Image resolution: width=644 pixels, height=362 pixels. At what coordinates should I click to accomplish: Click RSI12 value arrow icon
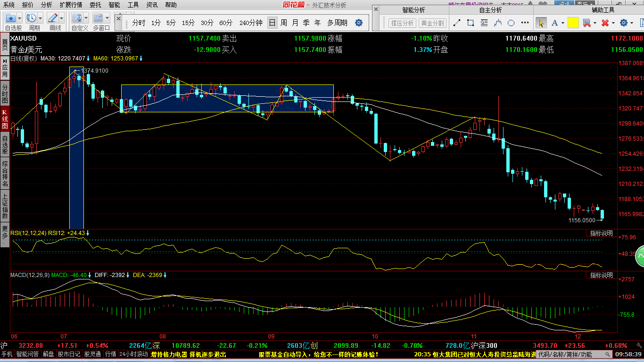88,233
